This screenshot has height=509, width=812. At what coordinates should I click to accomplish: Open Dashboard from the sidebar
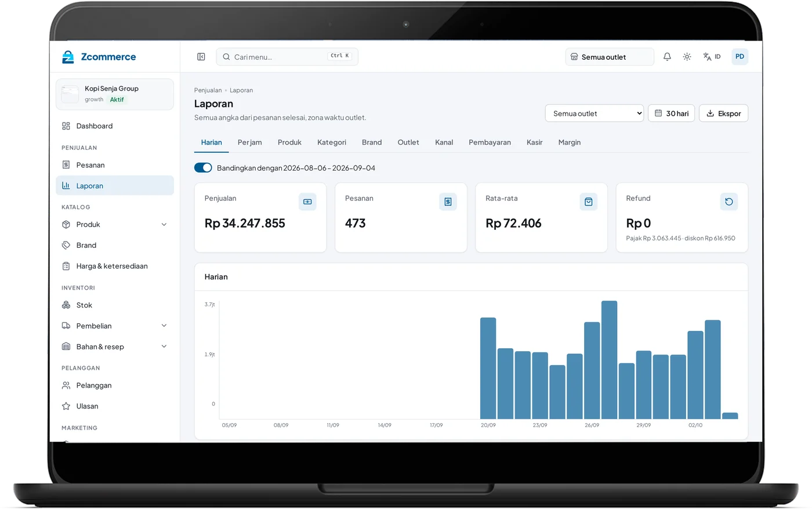click(x=115, y=126)
